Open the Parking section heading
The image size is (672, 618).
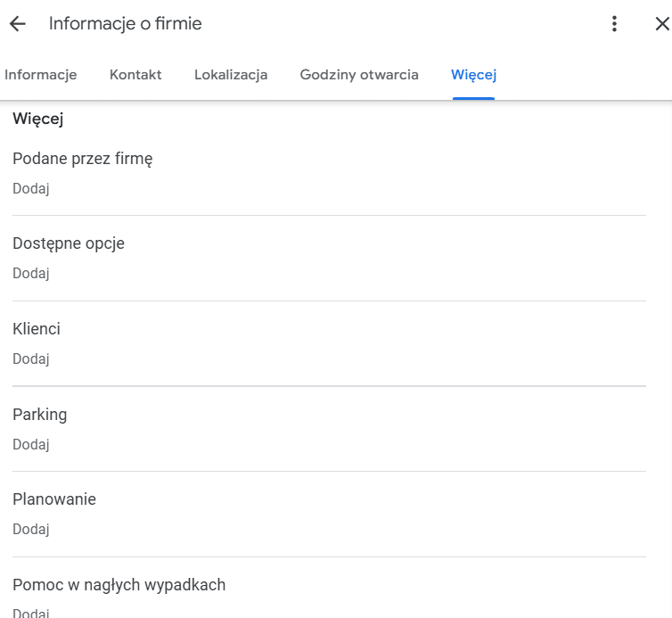tap(39, 415)
